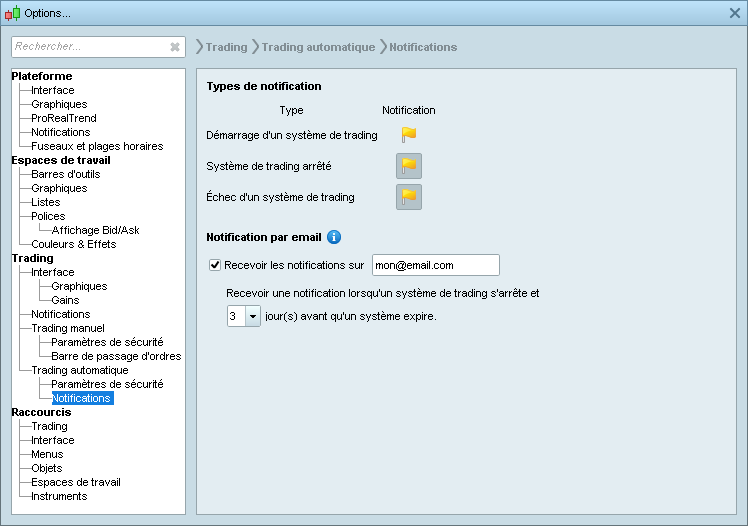Uncheck Recevoir les notifications sur checkbox
The height and width of the screenshot is (526, 748).
[x=215, y=265]
